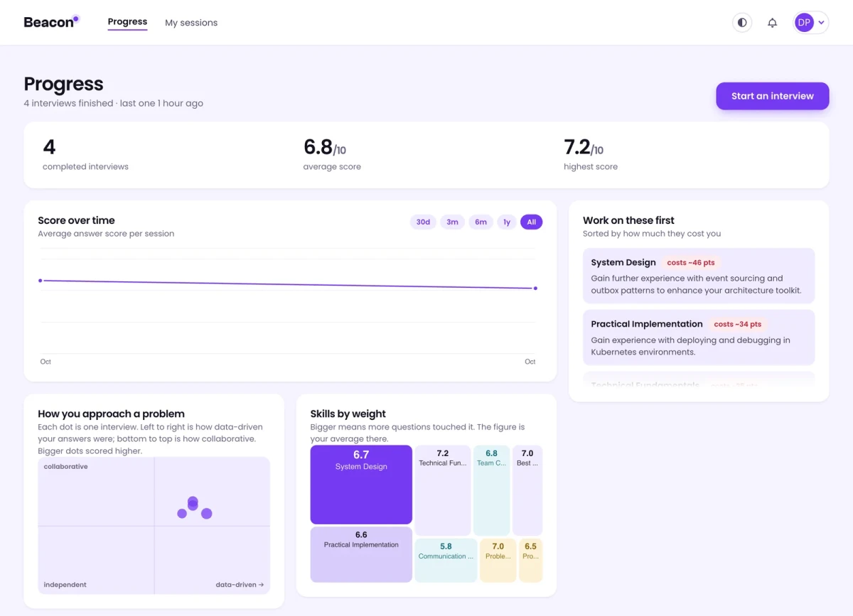Expand the user menu chevron
Viewport: 853px width, 616px height.
pos(822,23)
